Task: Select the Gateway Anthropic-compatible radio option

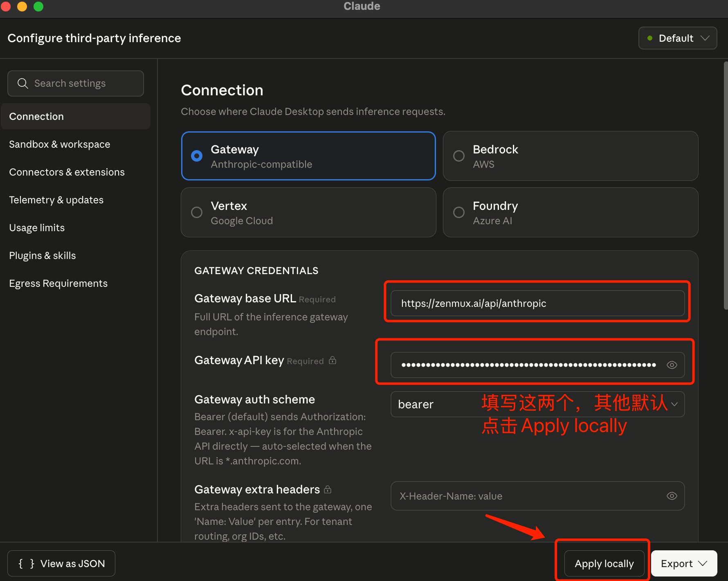Action: click(308, 156)
